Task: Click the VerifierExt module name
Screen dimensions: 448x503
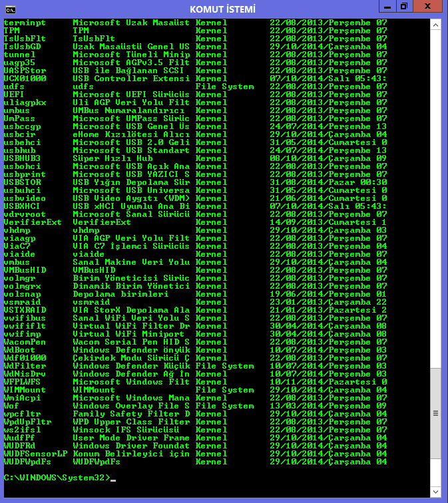Action: point(33,222)
